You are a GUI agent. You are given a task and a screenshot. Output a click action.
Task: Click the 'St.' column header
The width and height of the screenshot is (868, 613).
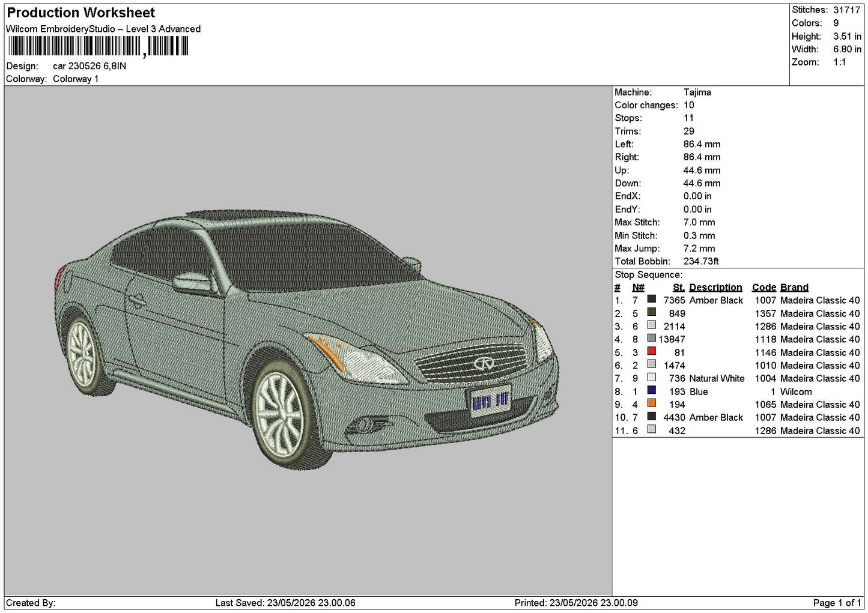[679, 288]
